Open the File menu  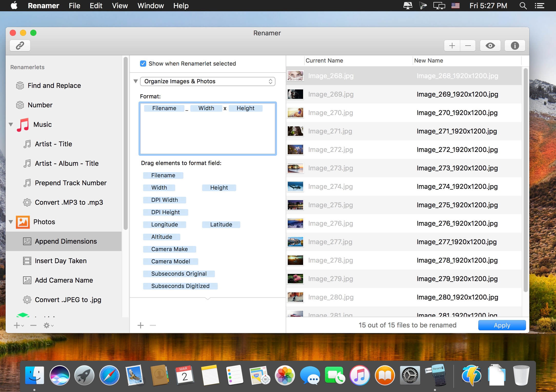73,6
